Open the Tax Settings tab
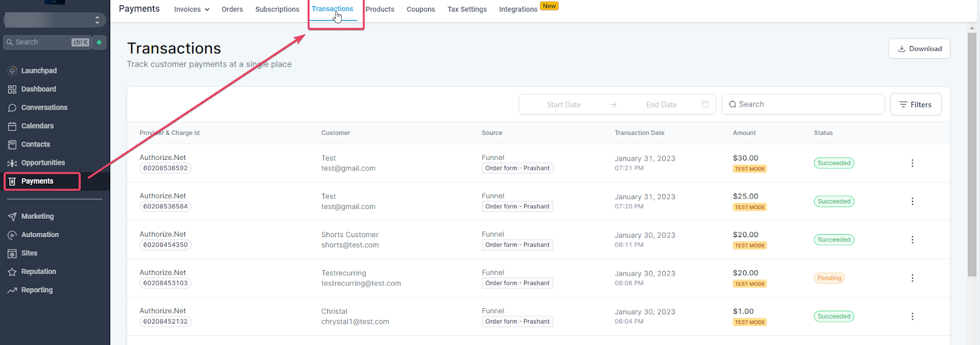This screenshot has width=980, height=345. click(x=467, y=9)
